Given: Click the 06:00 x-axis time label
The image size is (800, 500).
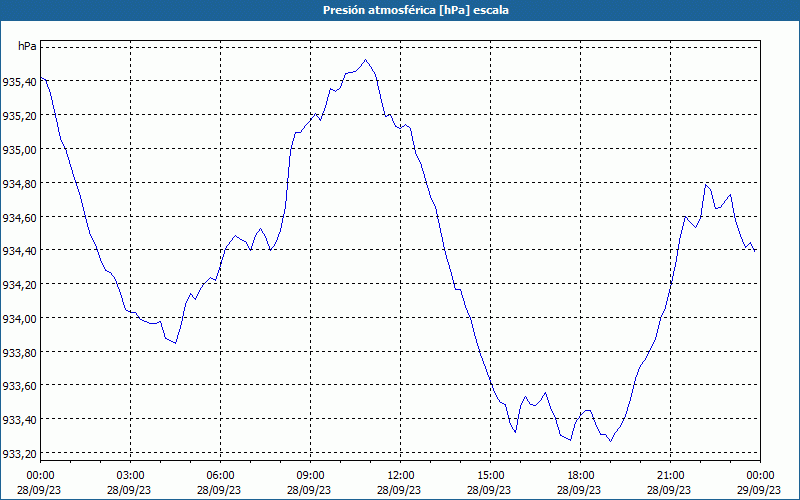Looking at the screenshot, I should point(220,476).
